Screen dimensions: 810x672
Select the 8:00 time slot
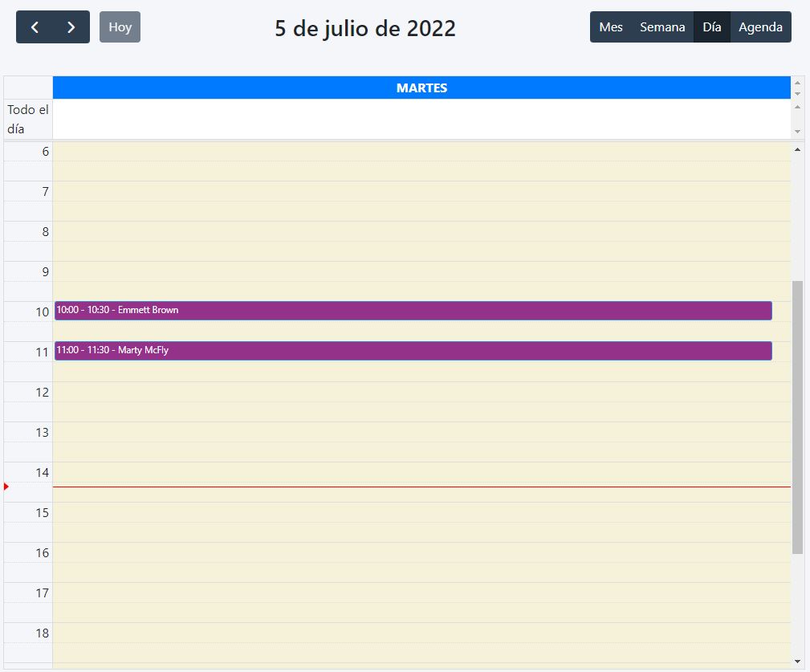point(421,231)
